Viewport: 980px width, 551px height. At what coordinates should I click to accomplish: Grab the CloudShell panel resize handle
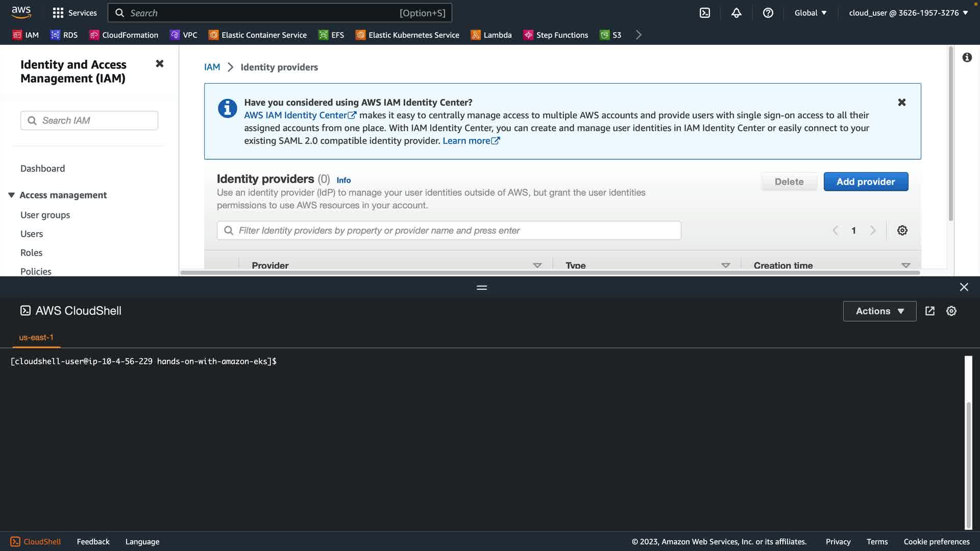(481, 287)
